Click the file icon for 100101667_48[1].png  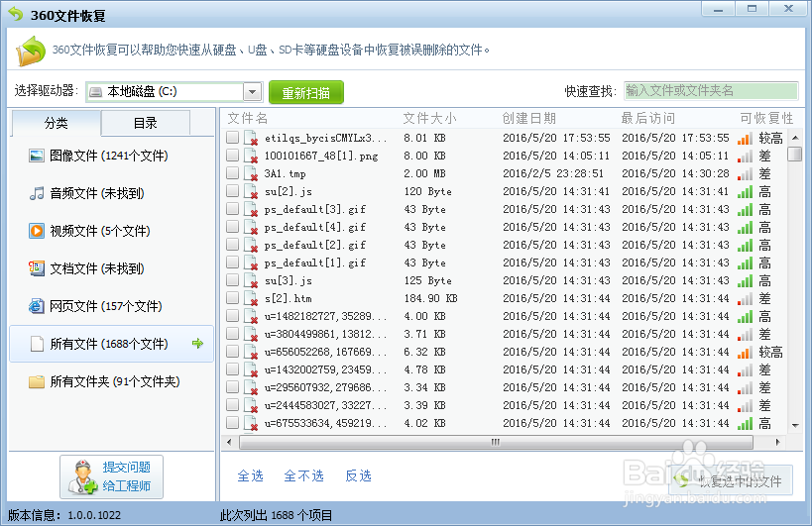tap(251, 157)
